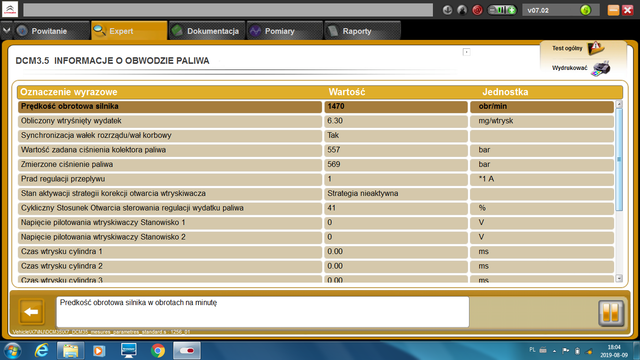This screenshot has width=640, height=360.
Task: Open the Pomiary tab
Action: click(284, 31)
